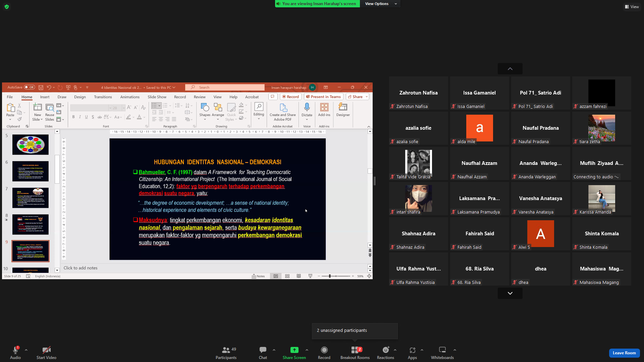Image resolution: width=644 pixels, height=362 pixels.
Task: Show next page of participant videos
Action: [x=510, y=293]
